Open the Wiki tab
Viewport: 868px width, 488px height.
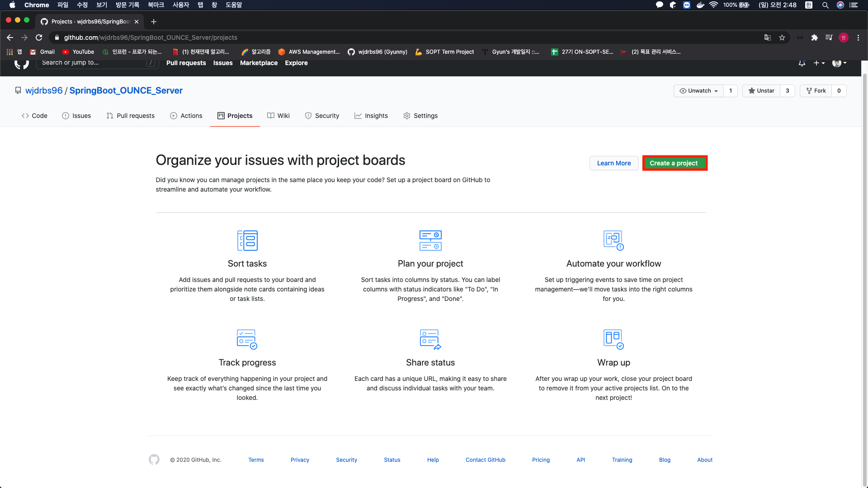[278, 116]
